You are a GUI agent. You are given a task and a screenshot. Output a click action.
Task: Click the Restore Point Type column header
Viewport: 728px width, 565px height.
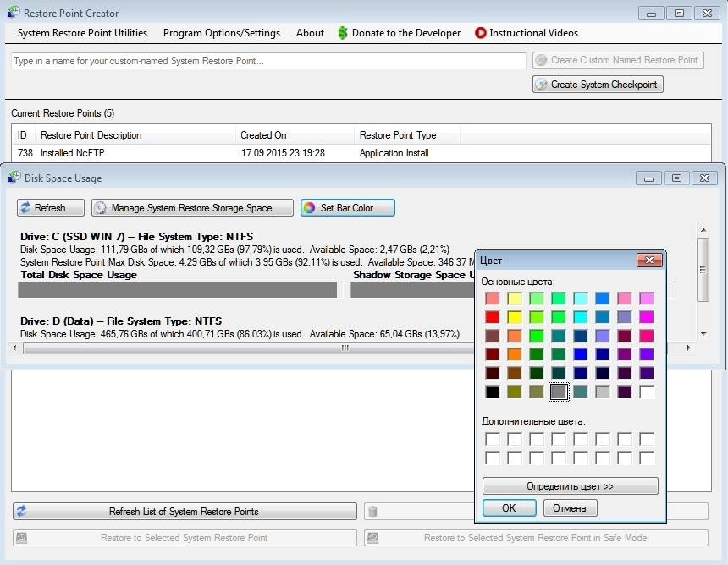click(408, 135)
